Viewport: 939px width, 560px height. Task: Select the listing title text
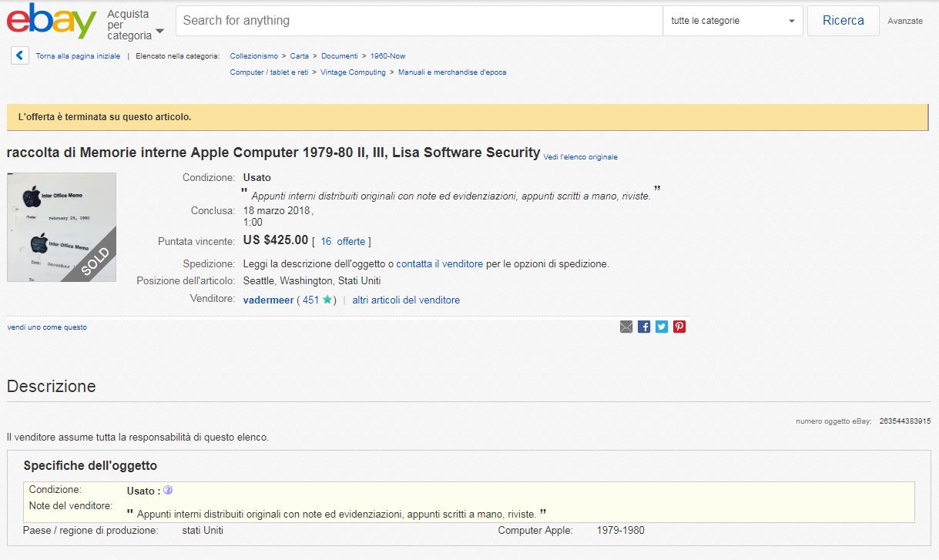click(273, 153)
